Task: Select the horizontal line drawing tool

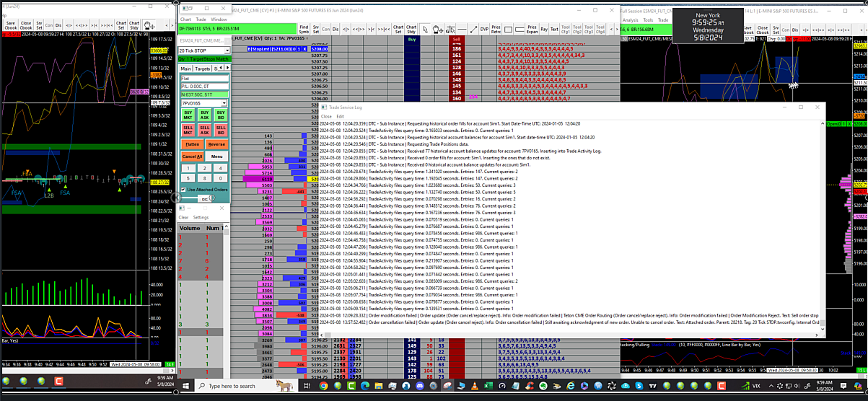Action: pyautogui.click(x=462, y=30)
